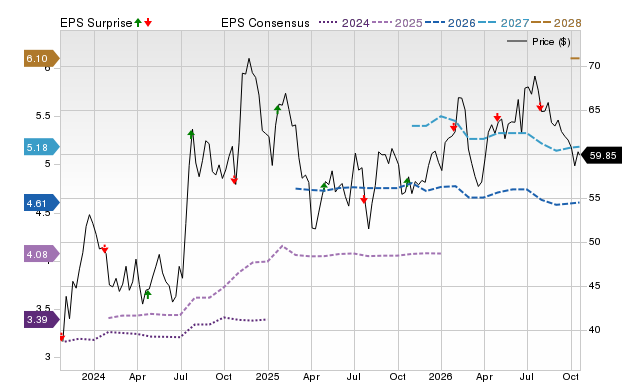
Task: Click the 70 price axis label
Action: [594, 66]
